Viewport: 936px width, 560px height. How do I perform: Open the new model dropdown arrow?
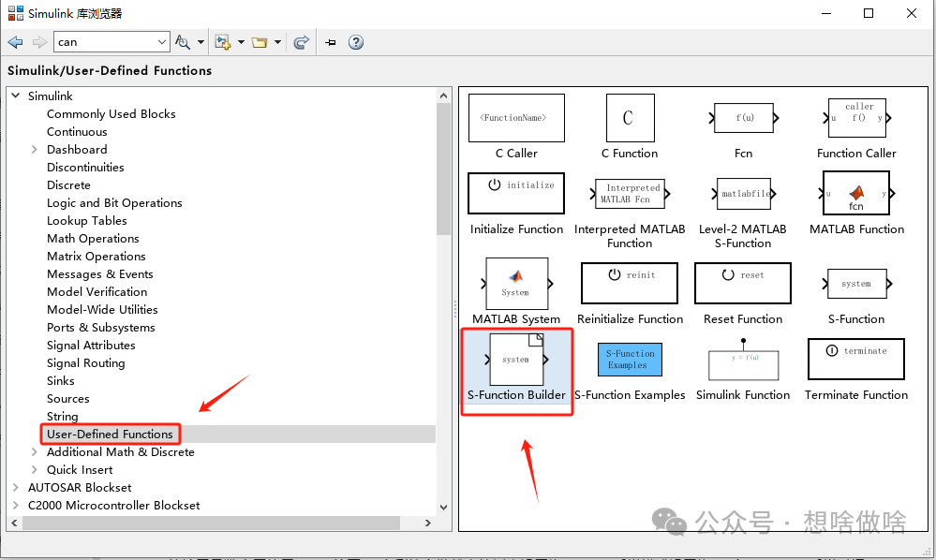pos(241,42)
